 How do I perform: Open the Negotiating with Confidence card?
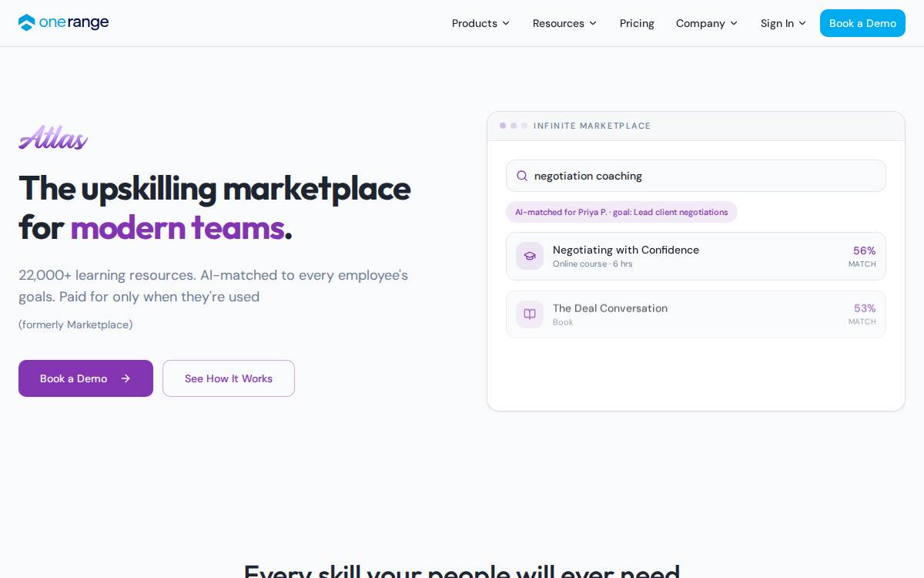(696, 256)
